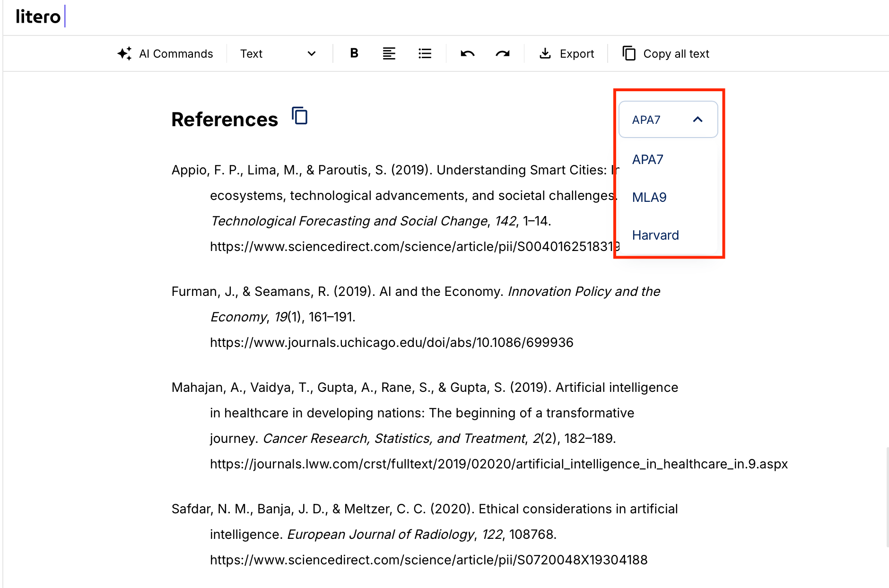The width and height of the screenshot is (889, 588).
Task: Click the AI Commands sparkle icon
Action: click(x=124, y=53)
